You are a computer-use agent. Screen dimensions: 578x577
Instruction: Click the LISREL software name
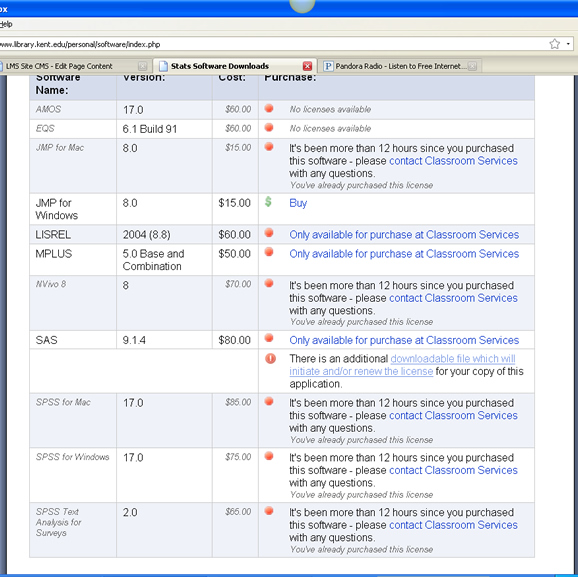pos(53,235)
